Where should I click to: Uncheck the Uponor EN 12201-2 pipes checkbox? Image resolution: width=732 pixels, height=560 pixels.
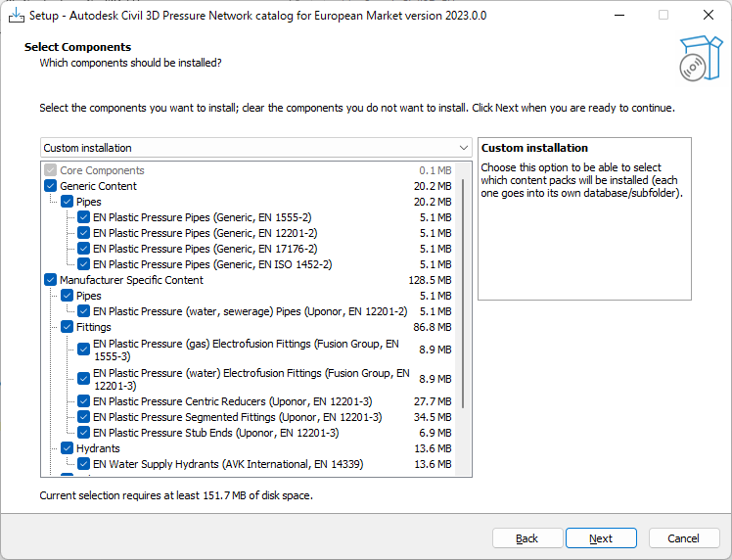click(83, 311)
